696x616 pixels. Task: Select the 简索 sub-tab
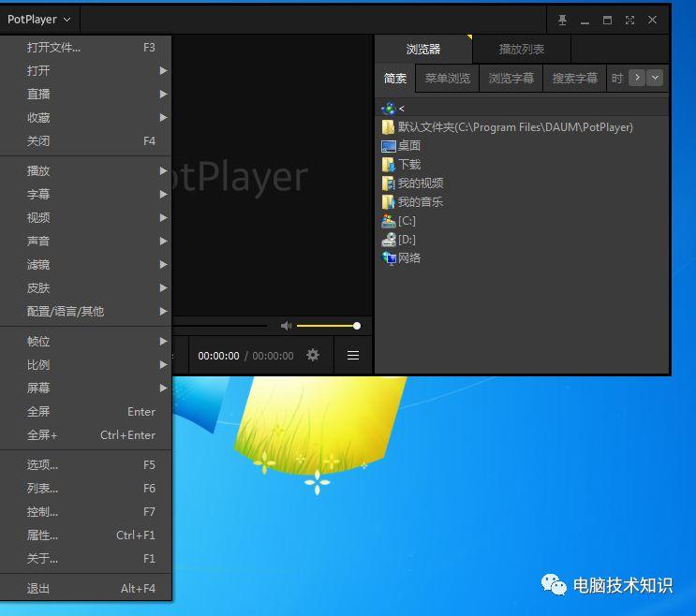(395, 79)
